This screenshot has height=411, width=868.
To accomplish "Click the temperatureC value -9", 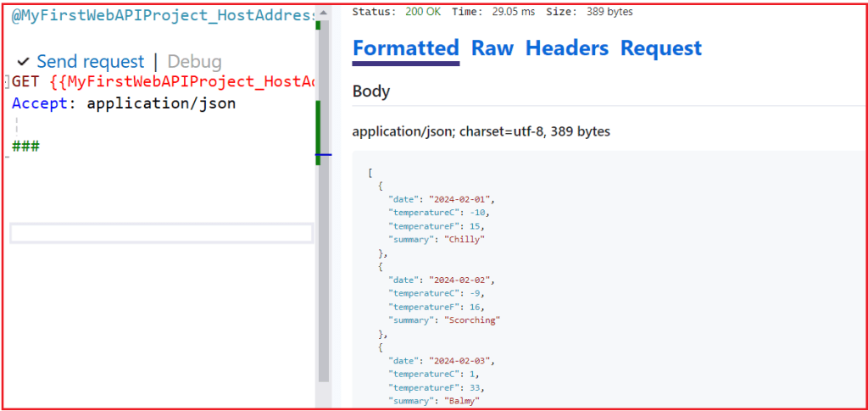I will (476, 293).
